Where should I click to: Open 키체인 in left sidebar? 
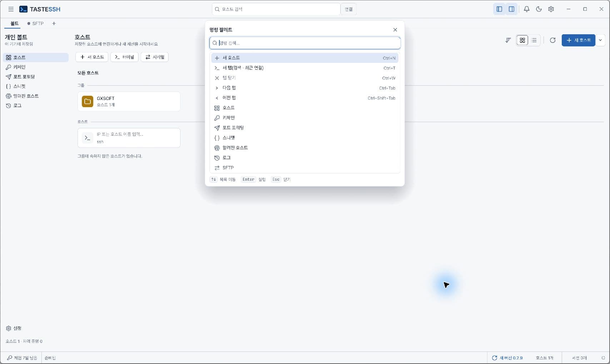36,67
